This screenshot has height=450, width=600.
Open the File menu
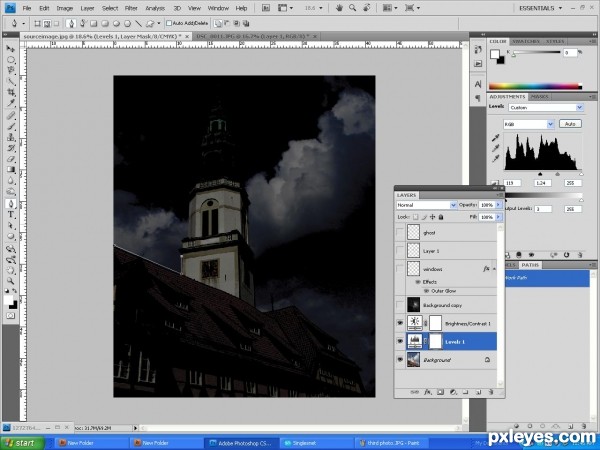[x=27, y=8]
